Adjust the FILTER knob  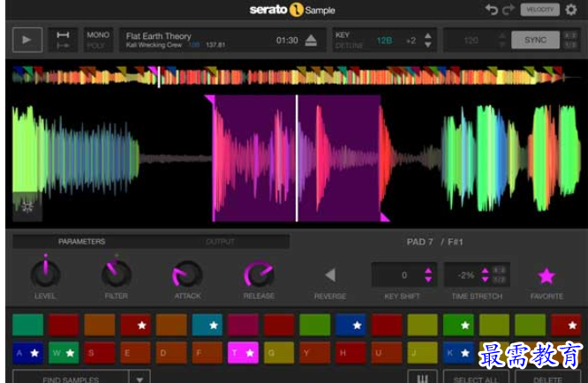point(117,274)
